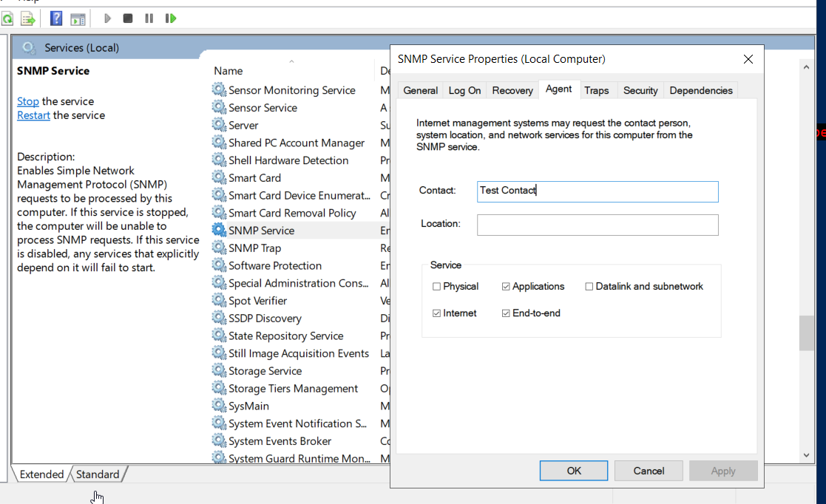Viewport: 826px width, 504px height.
Task: Click the Show/Hide Action Pane icon
Action: pos(78,19)
